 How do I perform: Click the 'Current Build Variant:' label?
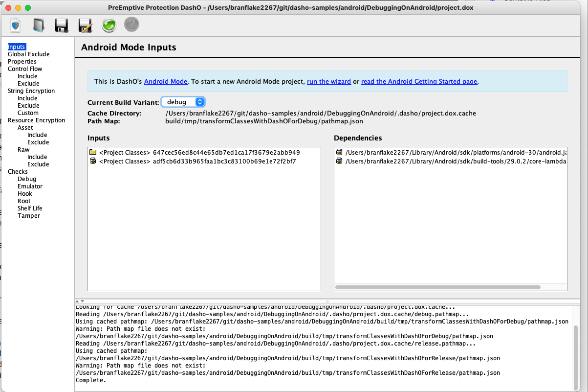point(123,102)
